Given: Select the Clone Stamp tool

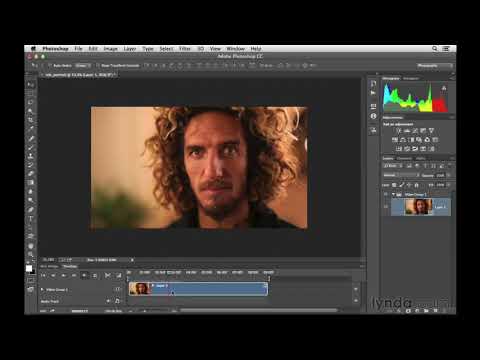Looking at the screenshot, I should click(31, 156).
